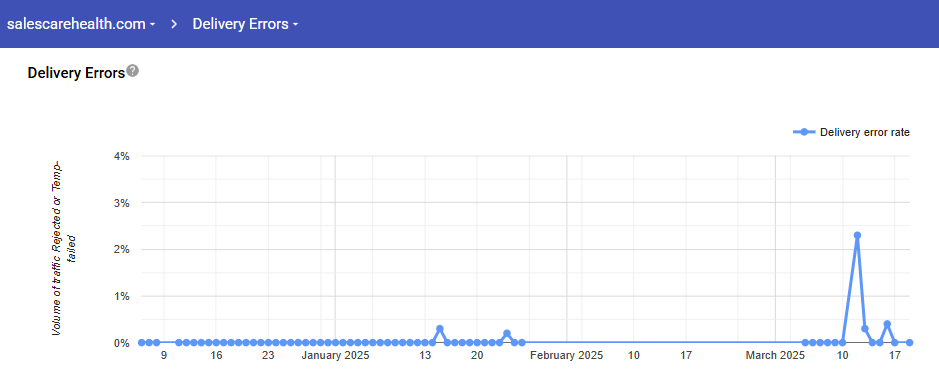This screenshot has height=383, width=939.
Task: Click the data point after the tallest spike
Action: click(x=865, y=329)
